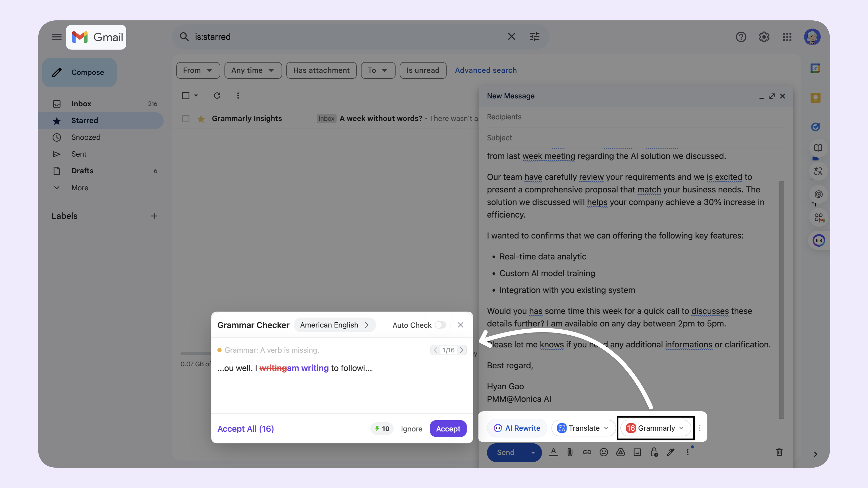The image size is (868, 488).
Task: Open the Support help icon
Action: tap(741, 37)
